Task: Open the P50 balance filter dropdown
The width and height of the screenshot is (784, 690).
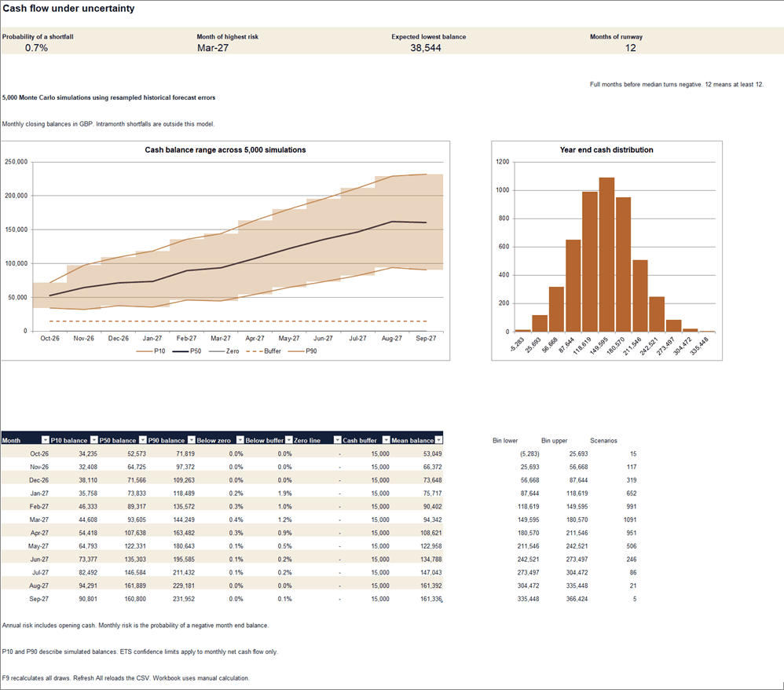Action: pos(142,440)
